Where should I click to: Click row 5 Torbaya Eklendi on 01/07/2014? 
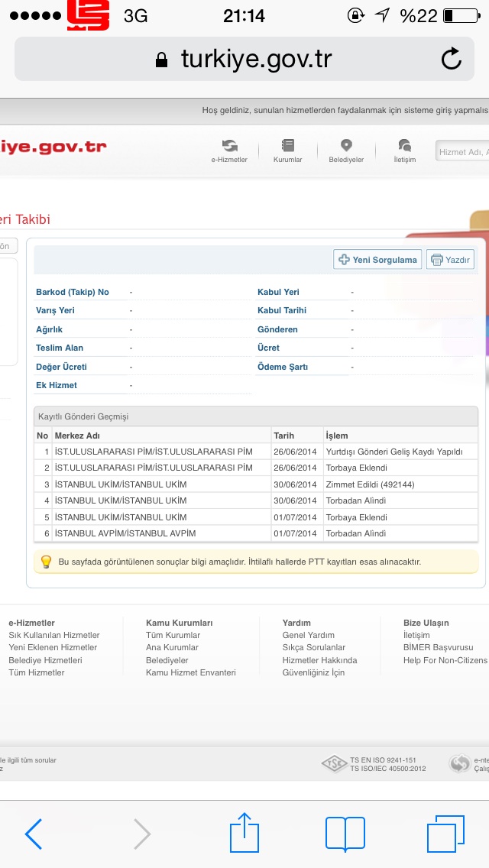coord(256,517)
